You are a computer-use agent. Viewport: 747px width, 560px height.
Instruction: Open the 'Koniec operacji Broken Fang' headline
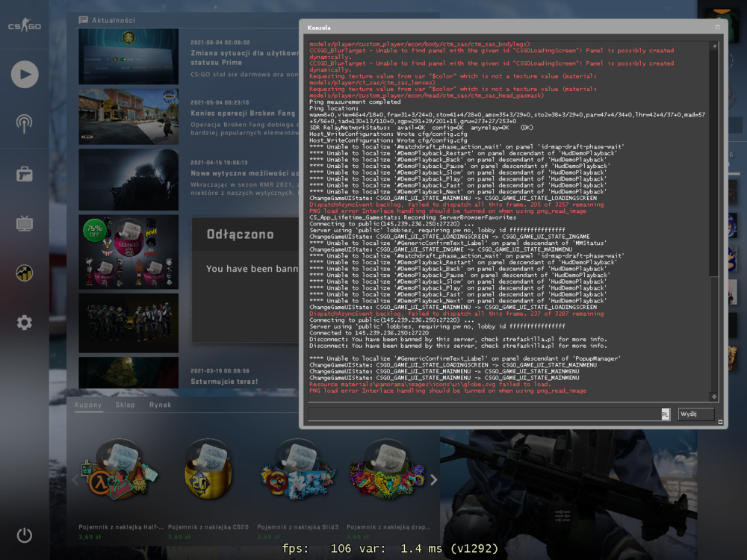click(x=243, y=113)
